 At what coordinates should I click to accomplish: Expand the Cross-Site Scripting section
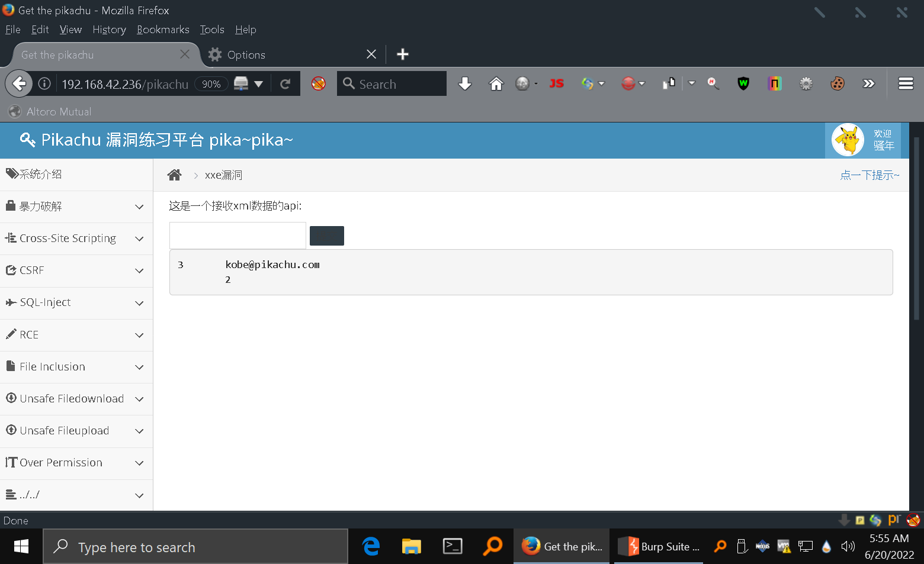point(76,239)
